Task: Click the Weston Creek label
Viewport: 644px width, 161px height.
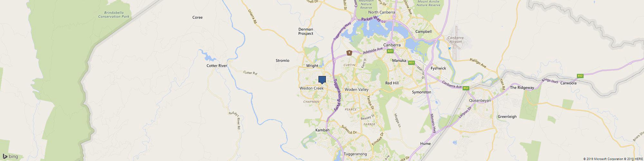Action: 311,88
